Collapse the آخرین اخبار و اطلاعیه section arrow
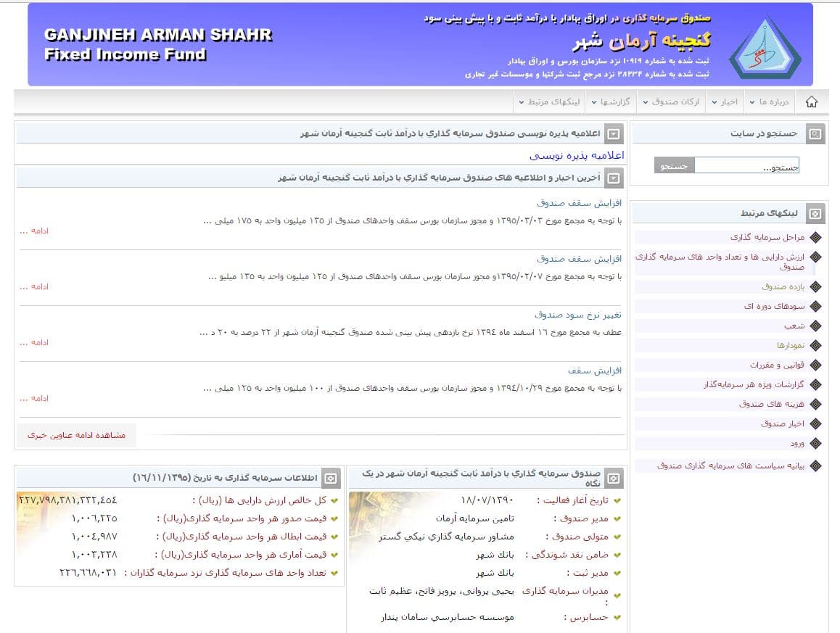Screen dimensions: 840x633 click(614, 178)
